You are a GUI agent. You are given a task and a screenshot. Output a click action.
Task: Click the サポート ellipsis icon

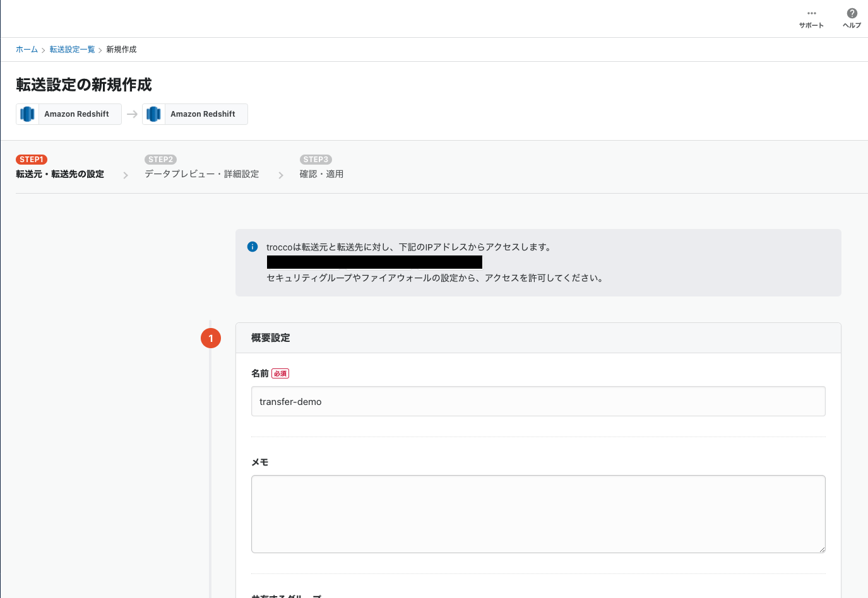click(811, 13)
